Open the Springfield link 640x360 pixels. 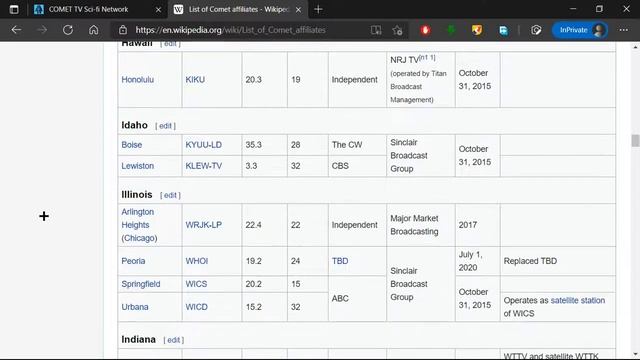coord(141,284)
